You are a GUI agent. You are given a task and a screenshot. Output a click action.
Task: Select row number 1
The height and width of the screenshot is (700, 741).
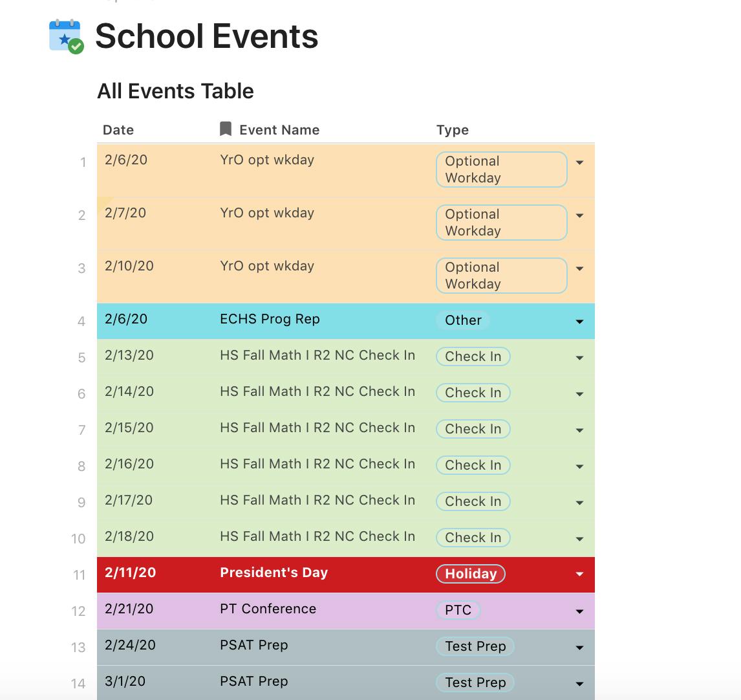83,162
